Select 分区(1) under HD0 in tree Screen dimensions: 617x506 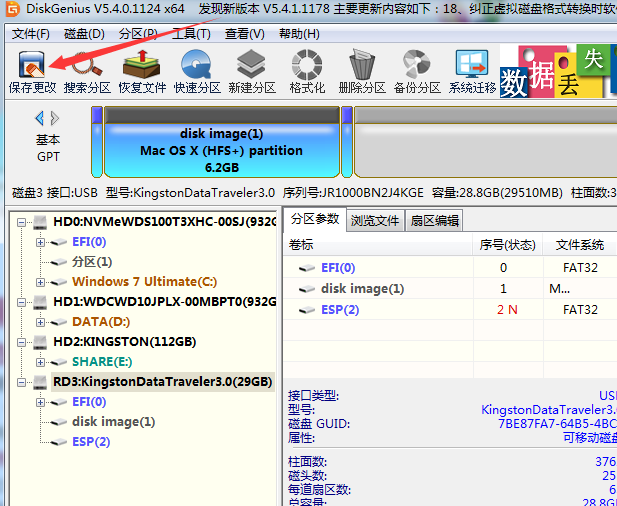tap(92, 262)
